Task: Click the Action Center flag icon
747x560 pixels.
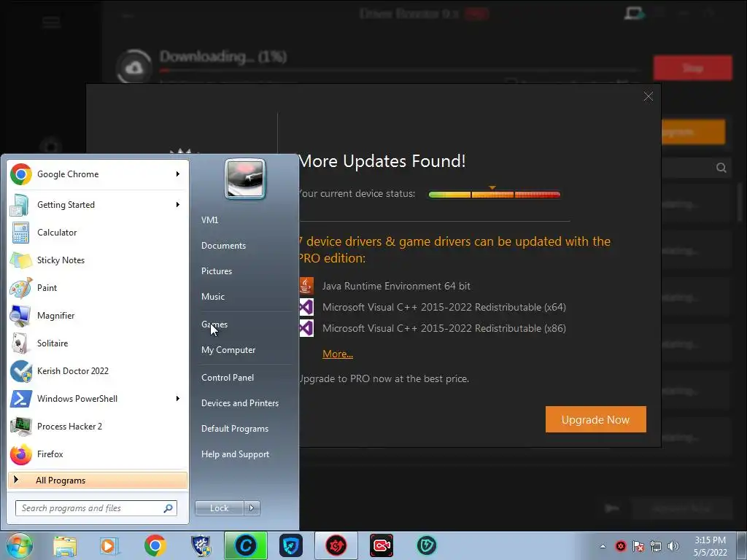Action: [x=638, y=546]
